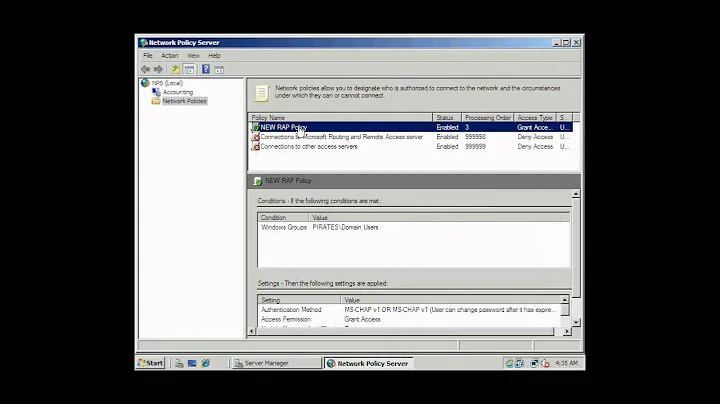This screenshot has width=720, height=404.
Task: Sort by Status column header
Action: (x=446, y=118)
